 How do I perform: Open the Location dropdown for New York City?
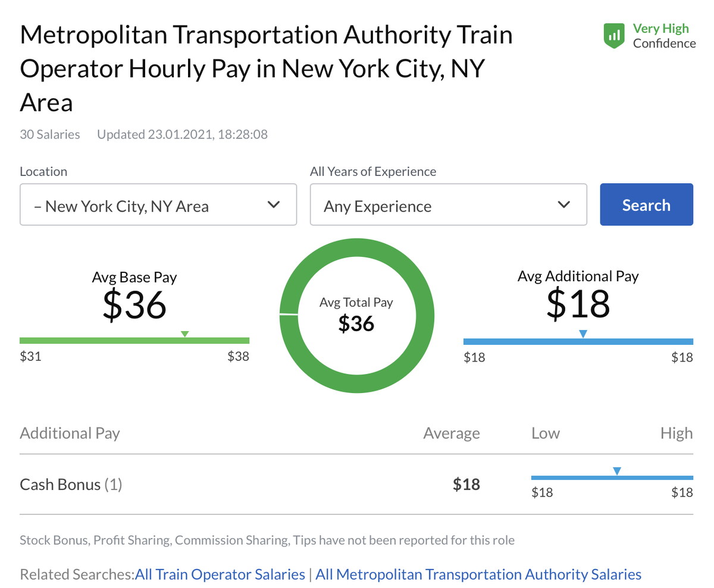click(158, 205)
